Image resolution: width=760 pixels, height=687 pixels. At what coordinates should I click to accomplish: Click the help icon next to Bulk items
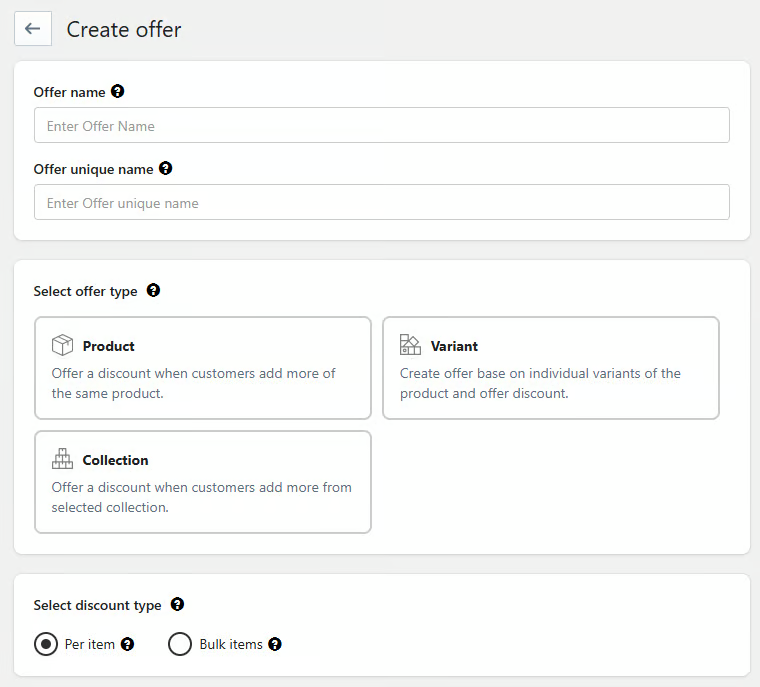coord(275,645)
